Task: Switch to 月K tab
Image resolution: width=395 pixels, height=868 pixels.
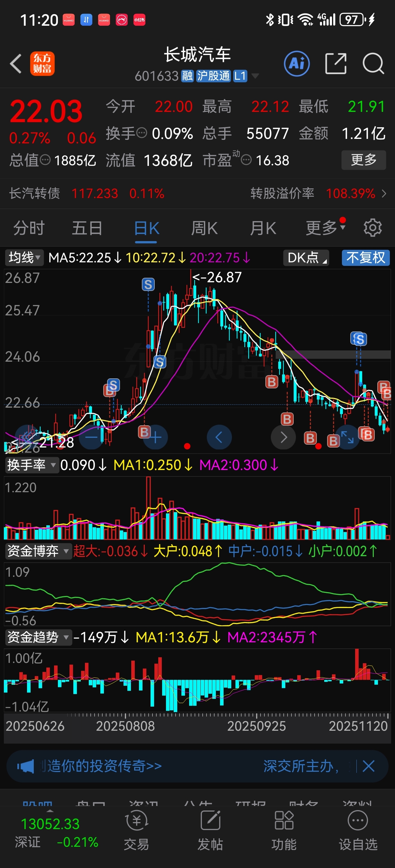Action: coord(263,228)
